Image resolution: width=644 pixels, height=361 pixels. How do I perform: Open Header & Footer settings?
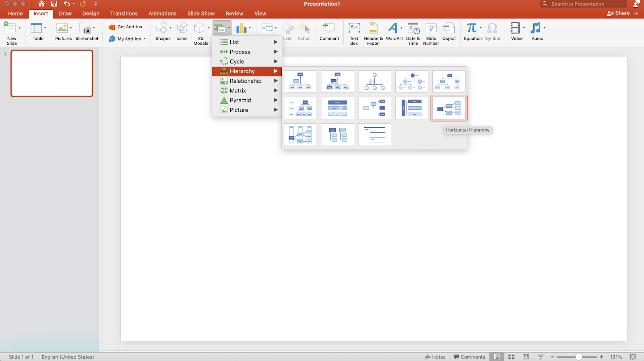tap(373, 33)
